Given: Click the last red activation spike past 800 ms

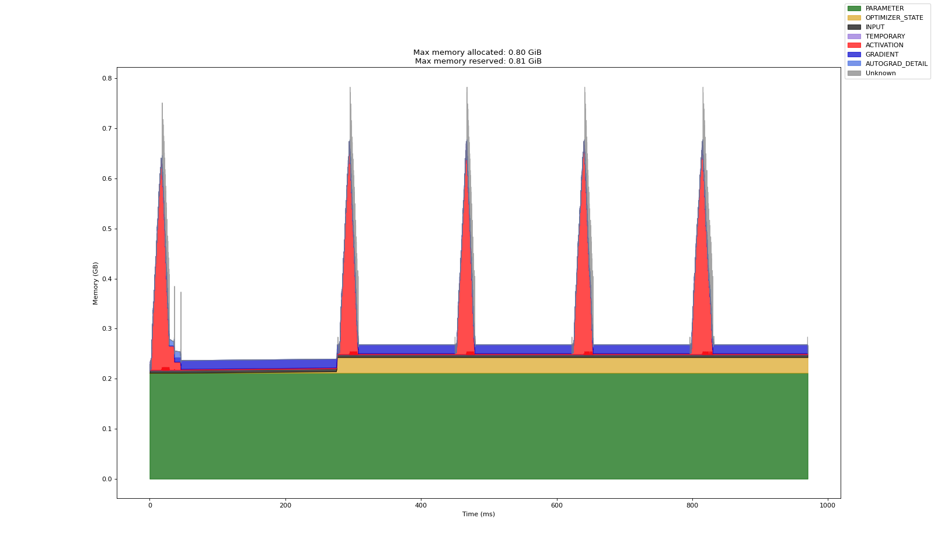Looking at the screenshot, I should [x=701, y=262].
